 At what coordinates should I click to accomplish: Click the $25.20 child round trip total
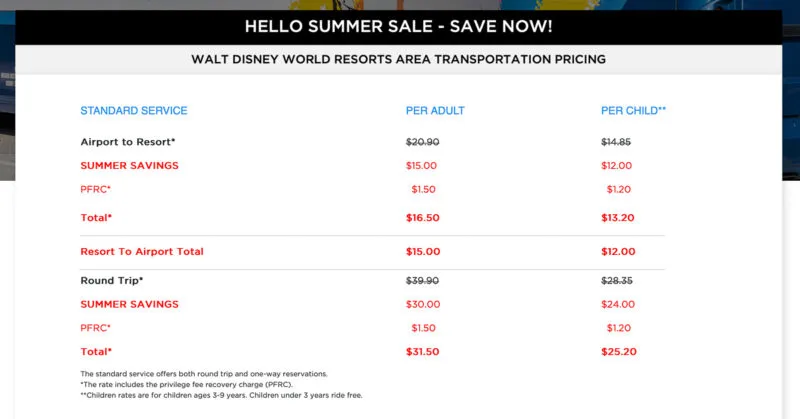617,351
